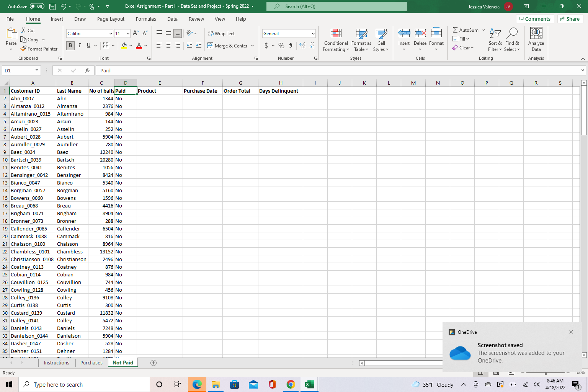
Task: Open the Fill Color dropdown arrow
Action: point(131,46)
